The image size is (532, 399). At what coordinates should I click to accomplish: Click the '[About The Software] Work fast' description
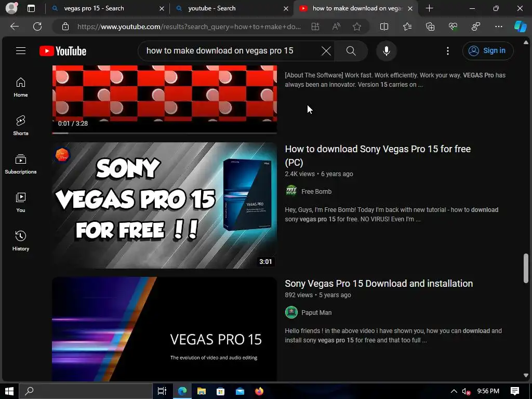[395, 80]
